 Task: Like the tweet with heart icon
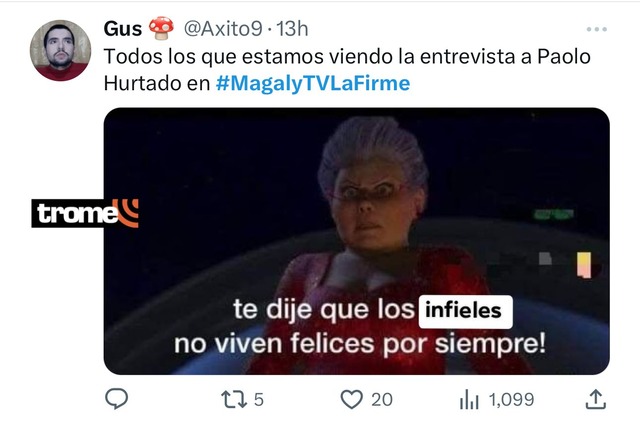pyautogui.click(x=351, y=399)
